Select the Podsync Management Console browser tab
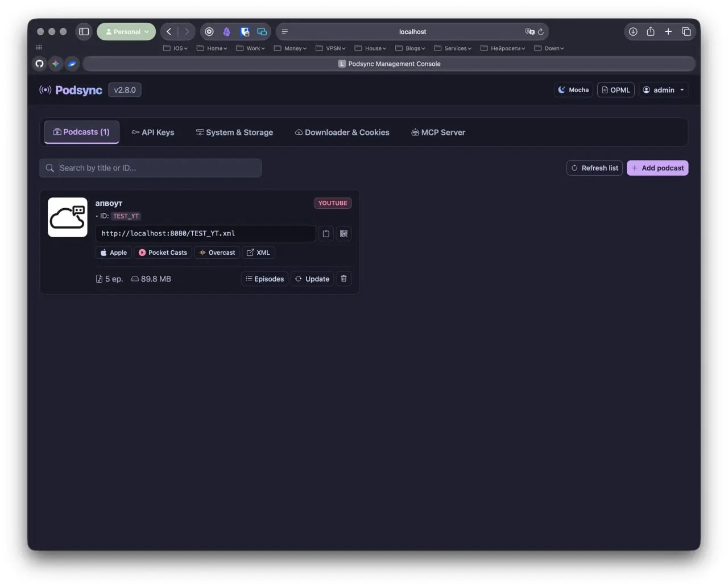Screen dimensions: 728x587 click(x=390, y=64)
